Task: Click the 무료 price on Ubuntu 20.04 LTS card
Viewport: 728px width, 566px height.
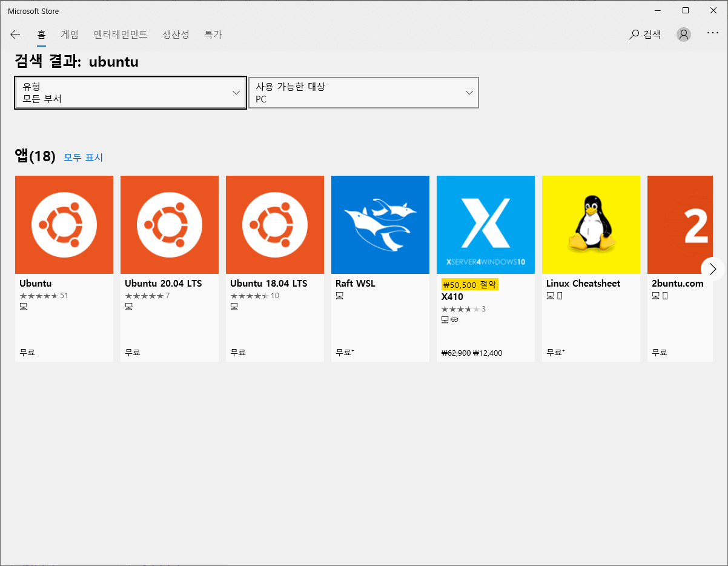Action: (x=133, y=352)
